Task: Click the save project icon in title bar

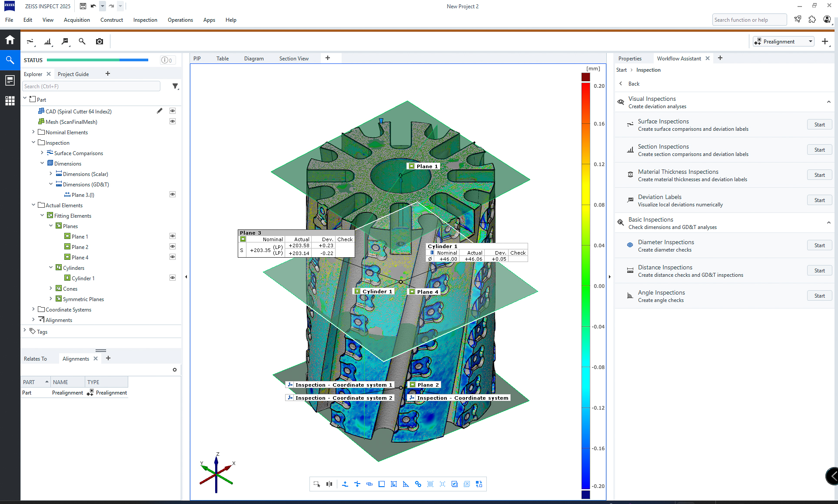Action: click(x=83, y=6)
